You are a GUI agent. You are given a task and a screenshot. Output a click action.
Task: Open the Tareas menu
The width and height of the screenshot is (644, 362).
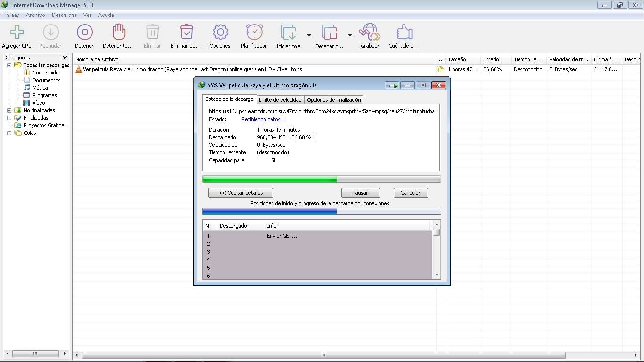(x=11, y=15)
